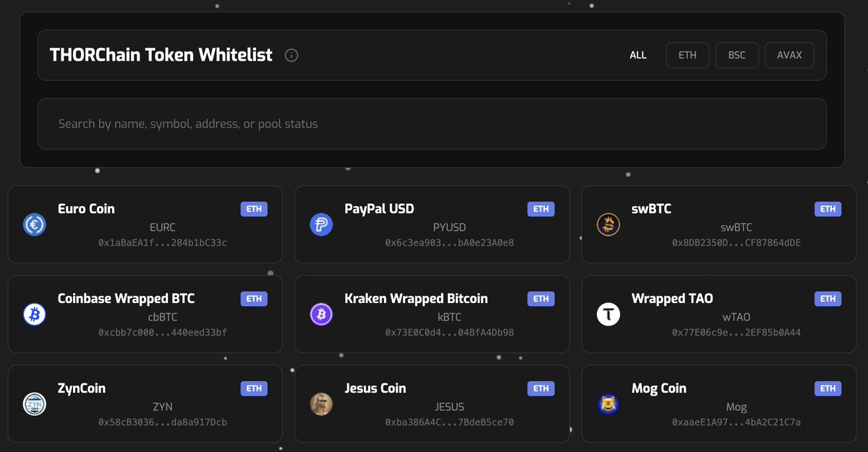Click the ZynCoin logo icon
This screenshot has height=452, width=868.
coord(34,404)
